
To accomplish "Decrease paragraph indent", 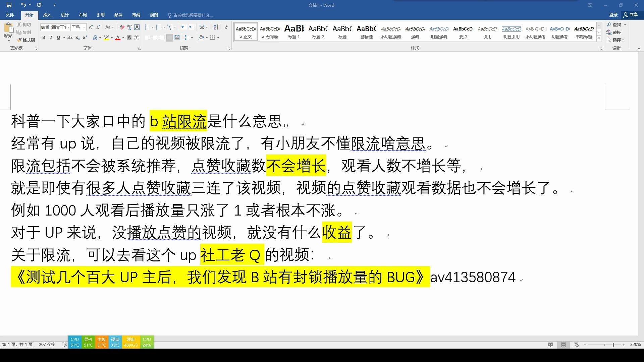I will (184, 27).
